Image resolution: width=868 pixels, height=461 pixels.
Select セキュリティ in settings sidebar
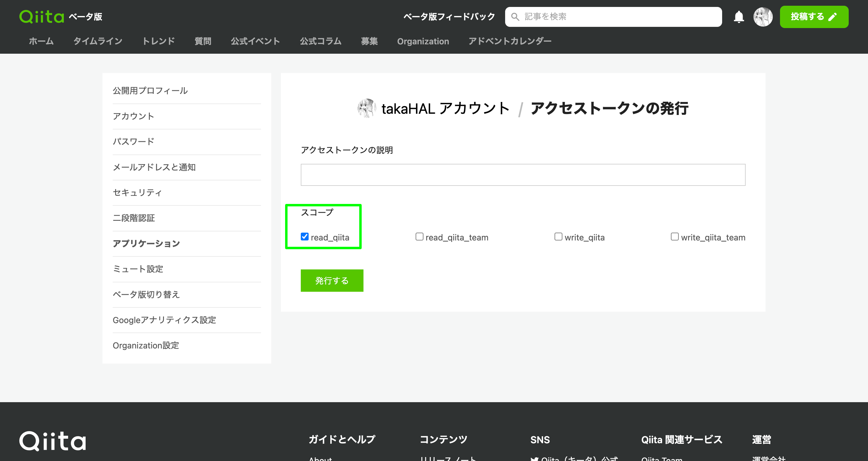click(x=137, y=192)
